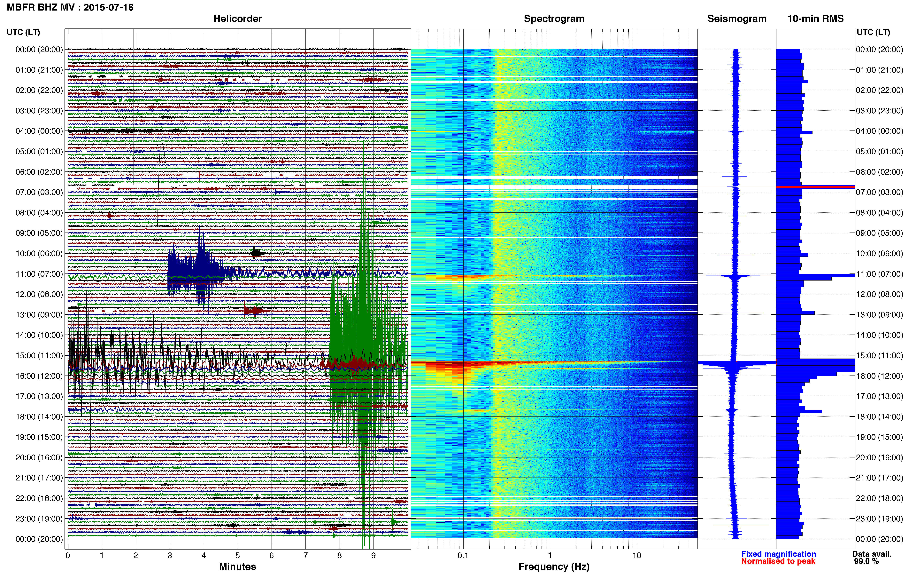Click the 10 frequency tick label
Screen dimensions: 924x578
click(637, 555)
